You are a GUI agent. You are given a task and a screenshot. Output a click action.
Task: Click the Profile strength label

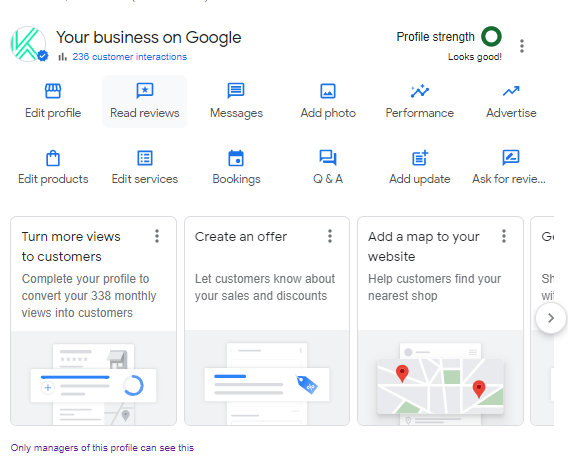pyautogui.click(x=435, y=37)
